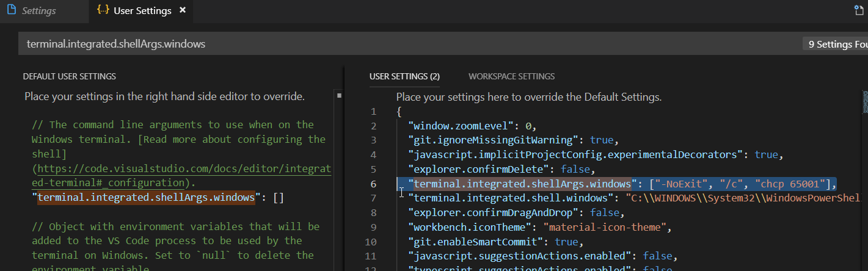Click line number 6 in the gutter
Screen dimensions: 868x271
[x=373, y=184]
